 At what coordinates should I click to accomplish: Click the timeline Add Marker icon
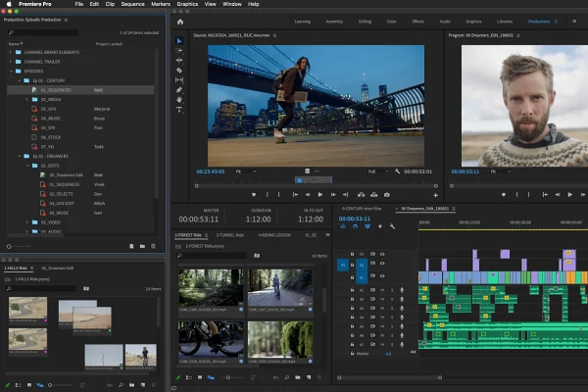pyautogui.click(x=380, y=226)
